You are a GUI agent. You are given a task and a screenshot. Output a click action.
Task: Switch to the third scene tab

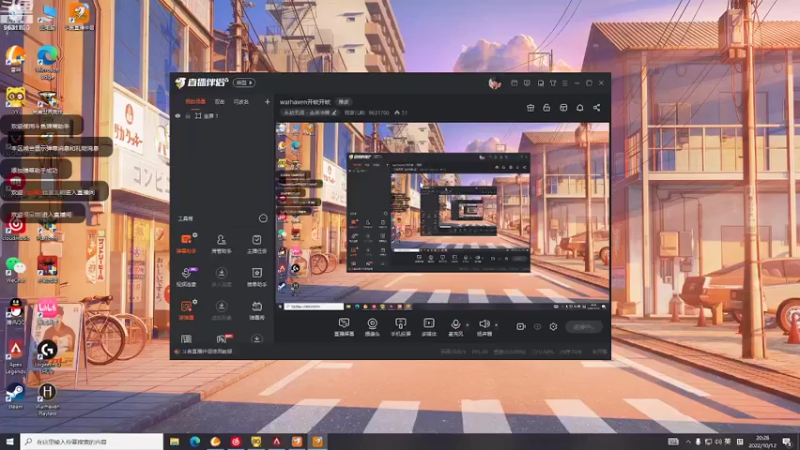click(241, 102)
